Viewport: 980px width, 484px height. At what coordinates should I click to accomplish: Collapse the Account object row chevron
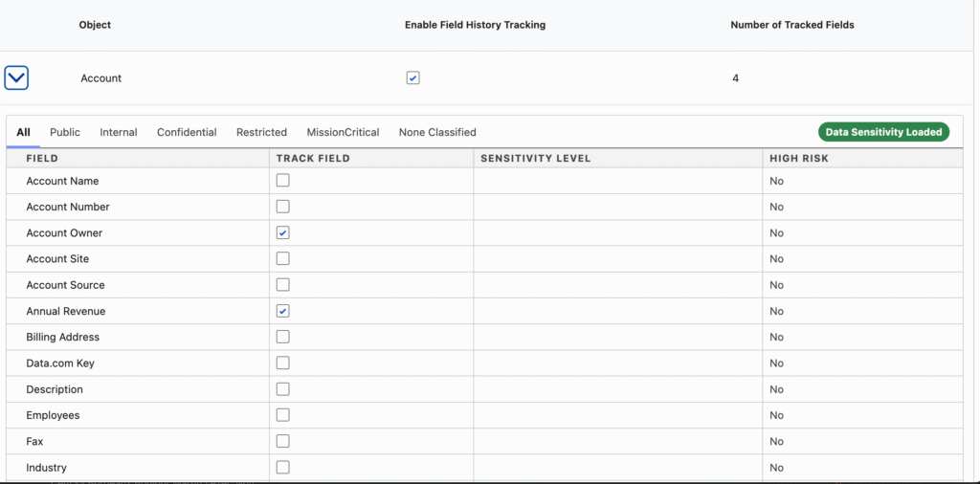16,77
